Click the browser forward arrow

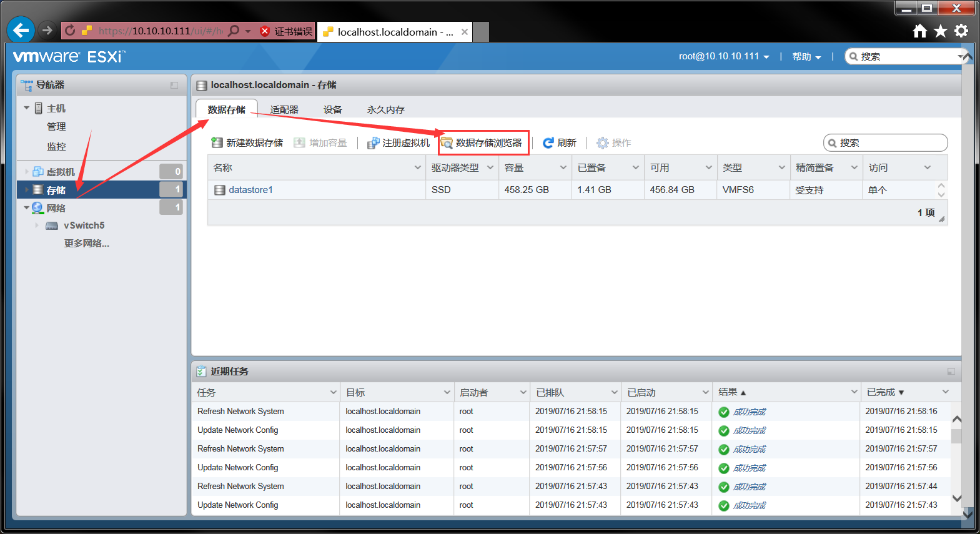(x=47, y=30)
